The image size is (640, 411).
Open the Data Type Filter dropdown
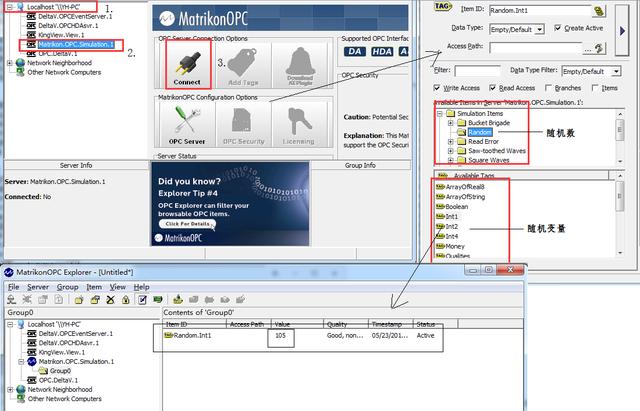click(x=616, y=71)
